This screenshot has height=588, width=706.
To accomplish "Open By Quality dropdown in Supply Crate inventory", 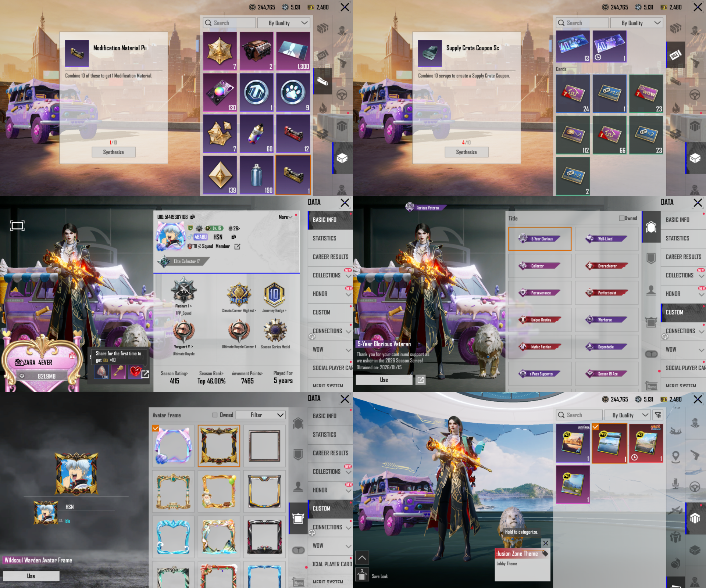I will (x=637, y=23).
